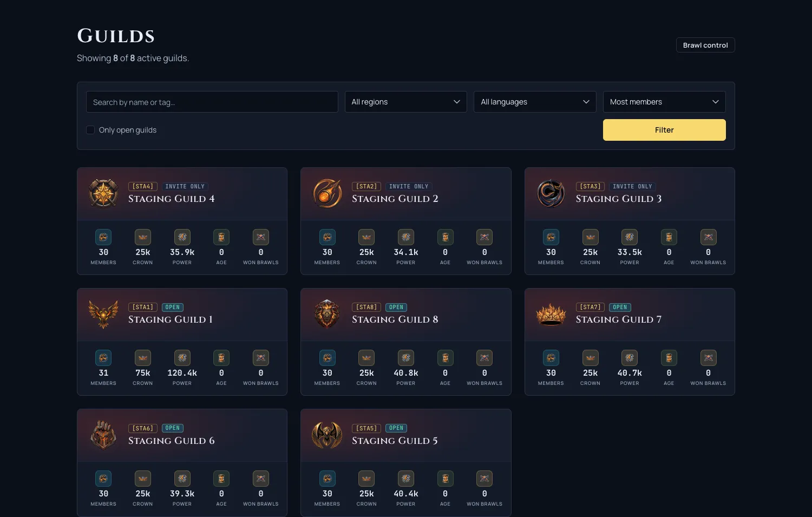Click the 75k crown value
The image size is (812, 517).
coord(143,373)
